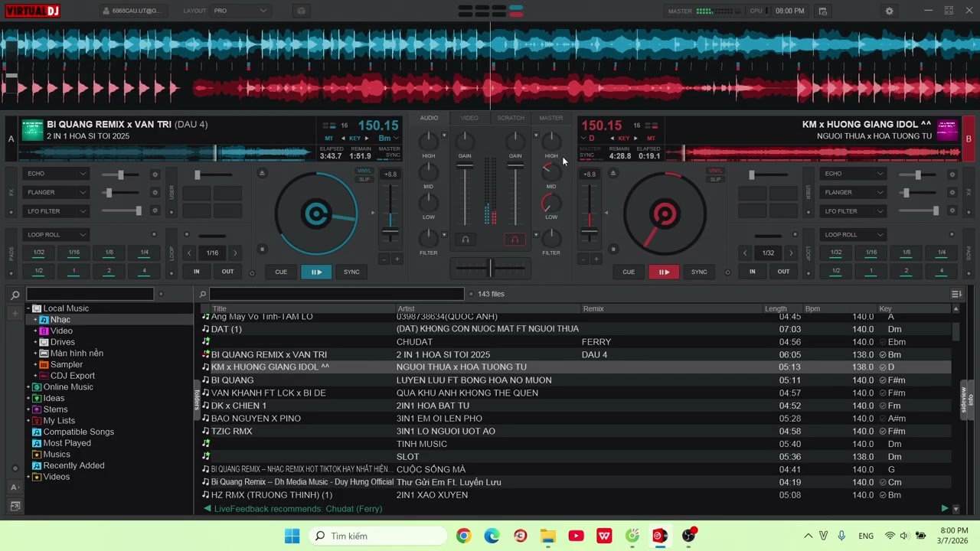Sort the file list by the Title column

[x=220, y=308]
